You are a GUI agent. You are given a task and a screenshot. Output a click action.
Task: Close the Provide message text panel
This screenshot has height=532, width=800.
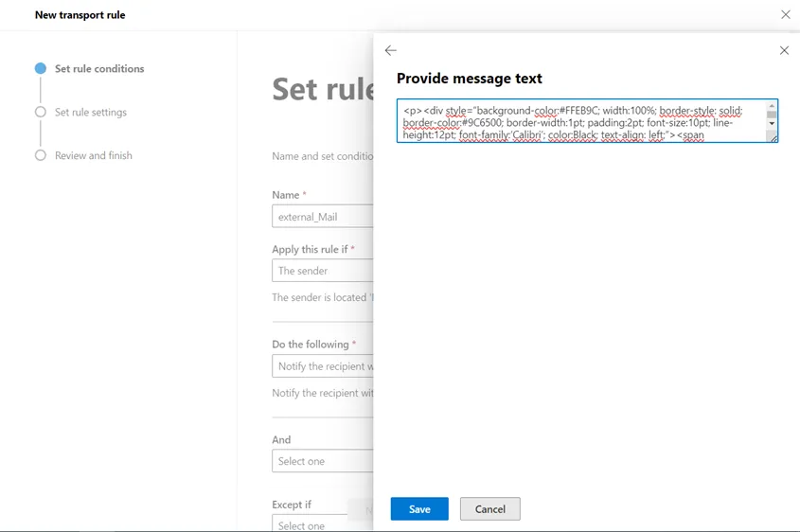point(784,50)
